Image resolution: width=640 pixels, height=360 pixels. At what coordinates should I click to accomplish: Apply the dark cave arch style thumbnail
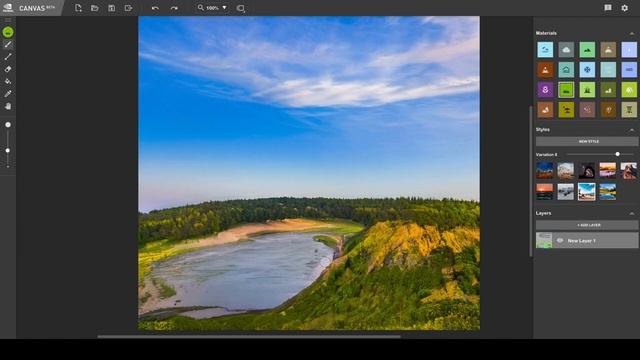587,171
